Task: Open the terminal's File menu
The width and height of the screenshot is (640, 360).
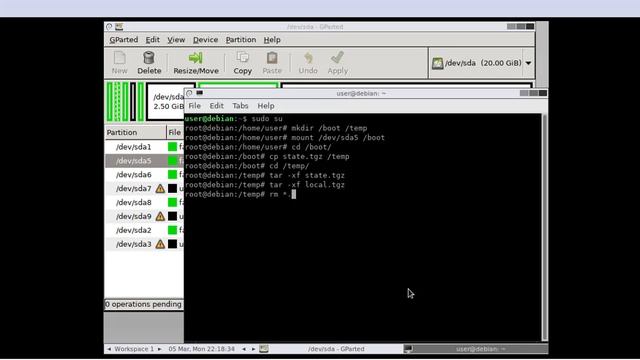Action: pos(194,106)
